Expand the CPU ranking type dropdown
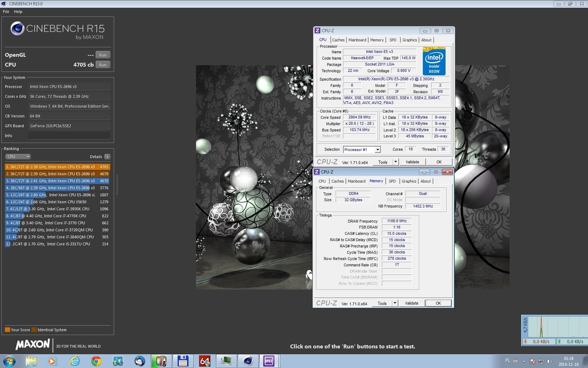 [x=18, y=157]
